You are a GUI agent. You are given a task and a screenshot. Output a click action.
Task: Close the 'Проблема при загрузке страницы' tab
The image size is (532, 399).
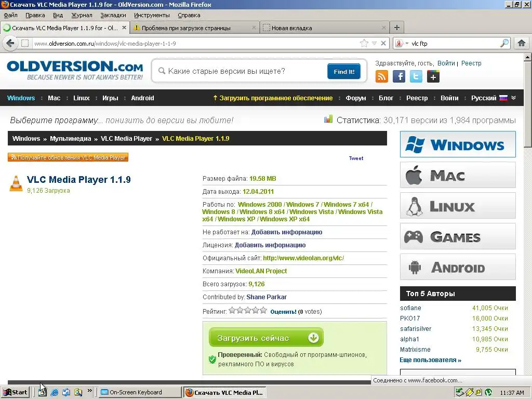pyautogui.click(x=254, y=28)
